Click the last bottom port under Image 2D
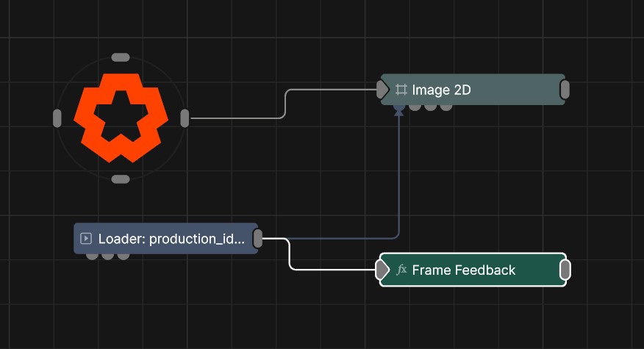This screenshot has width=644, height=349. point(446,107)
